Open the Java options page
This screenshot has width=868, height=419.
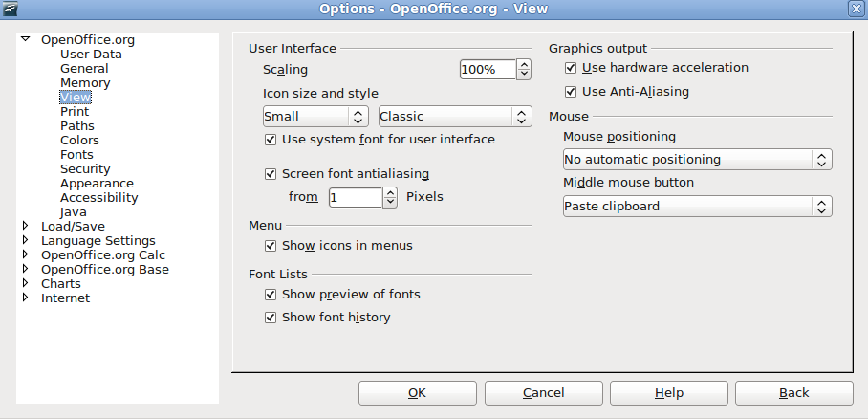[73, 212]
